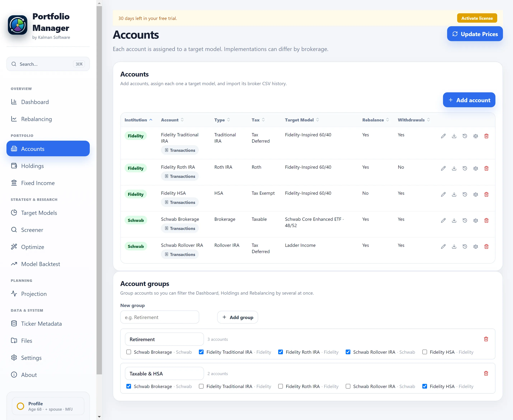Viewport: 513px width, 420px height.
Task: Delete Schwab Rollover IRA with trash icon
Action: click(486, 246)
